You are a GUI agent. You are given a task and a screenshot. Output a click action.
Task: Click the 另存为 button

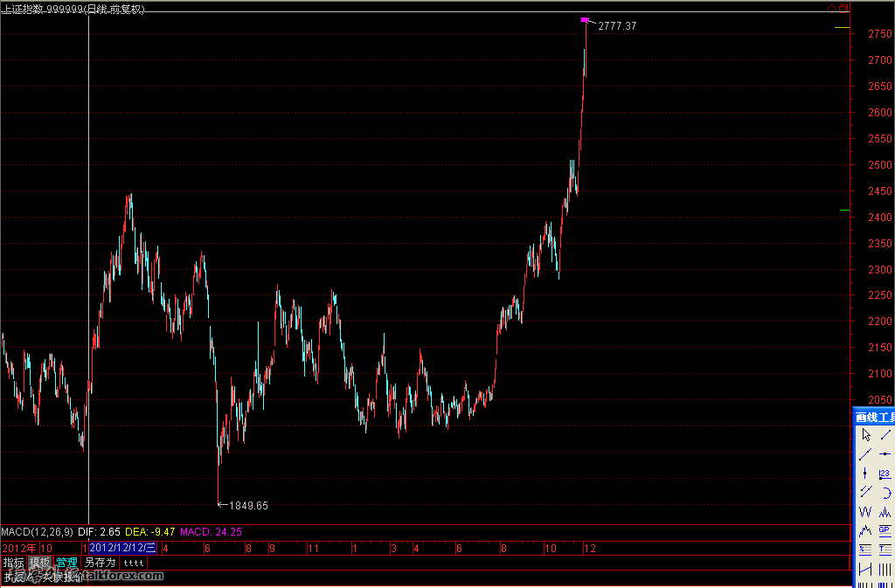point(100,563)
